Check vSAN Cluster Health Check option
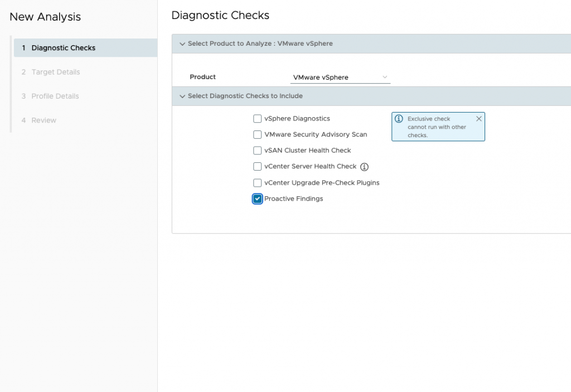 click(x=257, y=151)
